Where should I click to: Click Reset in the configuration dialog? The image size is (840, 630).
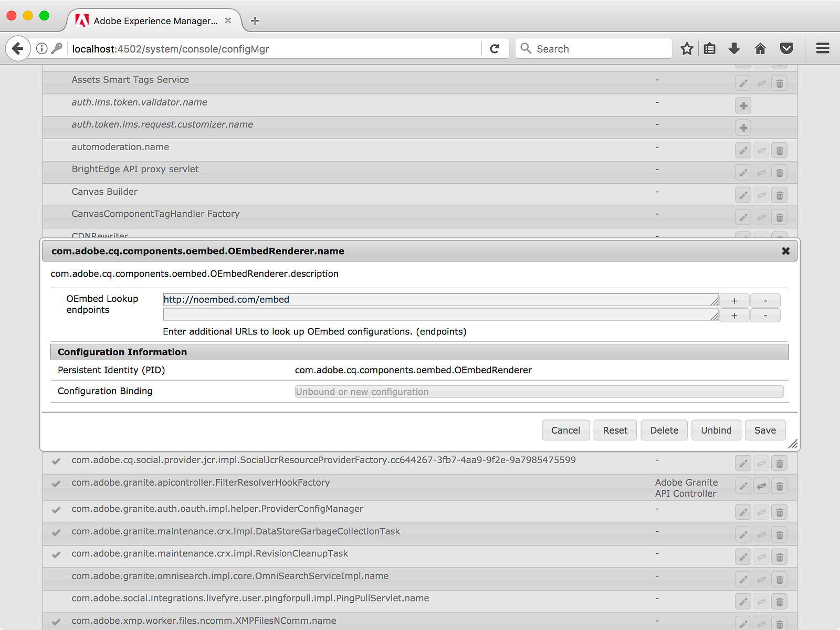(x=615, y=430)
